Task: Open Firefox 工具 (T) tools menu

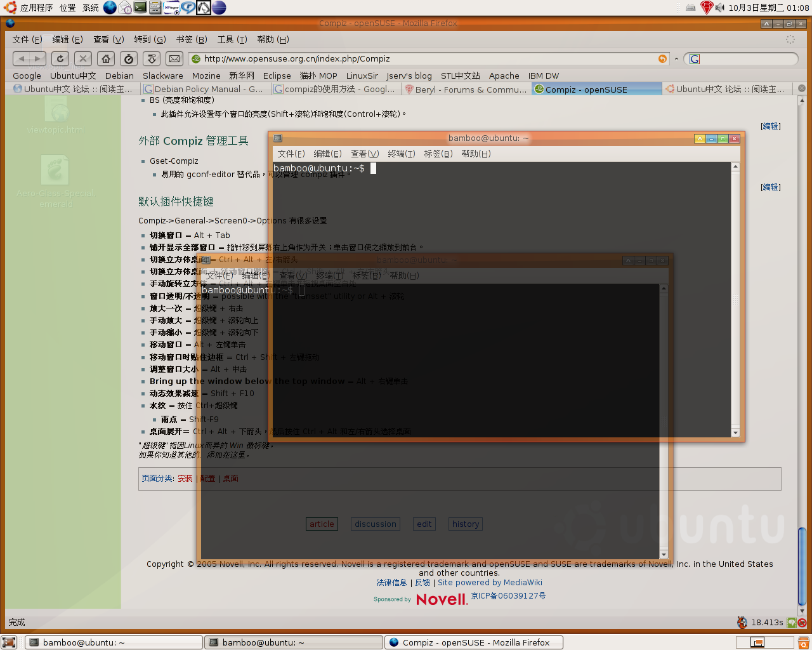Action: (x=232, y=39)
